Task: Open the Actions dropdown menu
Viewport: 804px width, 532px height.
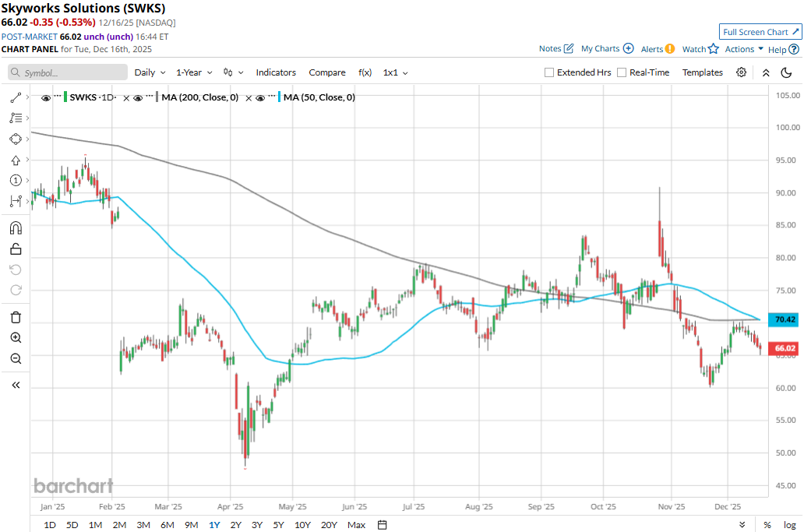Action: pos(744,49)
